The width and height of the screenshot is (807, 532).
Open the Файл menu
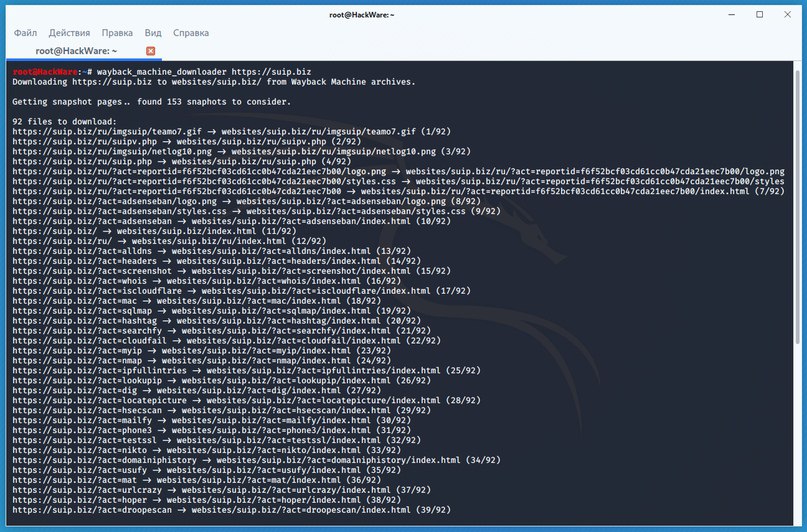point(25,33)
